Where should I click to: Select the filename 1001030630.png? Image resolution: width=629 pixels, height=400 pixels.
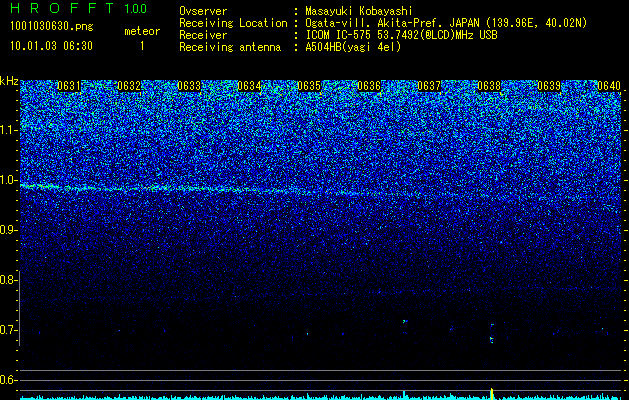pos(52,27)
